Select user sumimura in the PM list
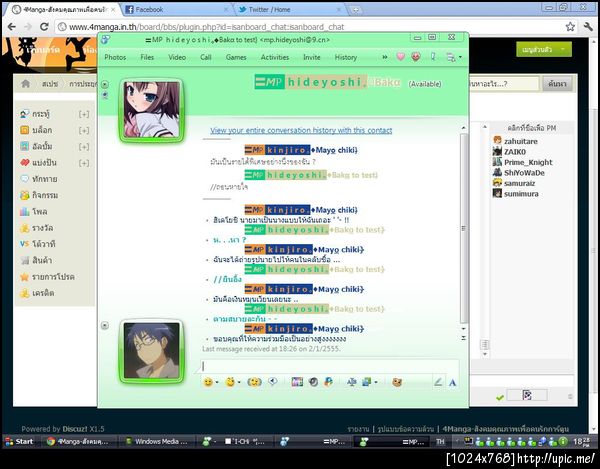The image size is (600, 469). pos(521,194)
